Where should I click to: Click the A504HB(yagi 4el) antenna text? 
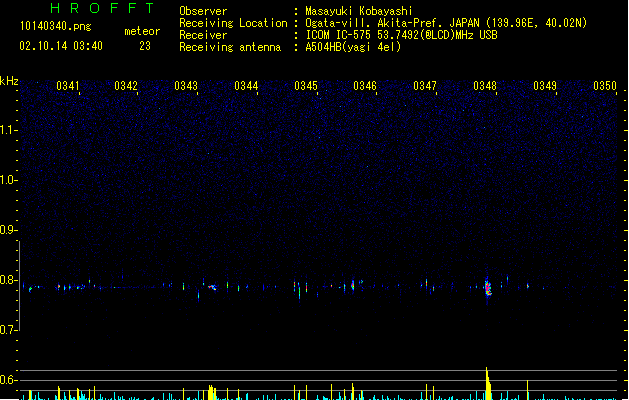coord(353,47)
